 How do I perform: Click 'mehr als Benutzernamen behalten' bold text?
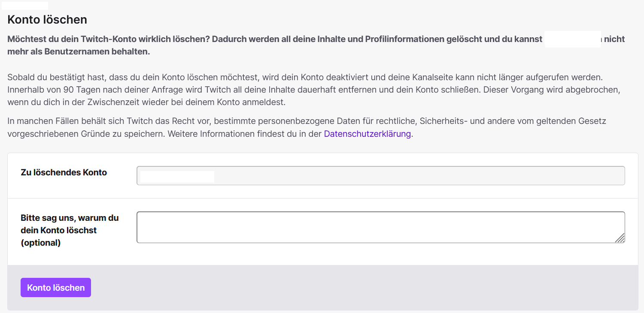[x=79, y=52]
